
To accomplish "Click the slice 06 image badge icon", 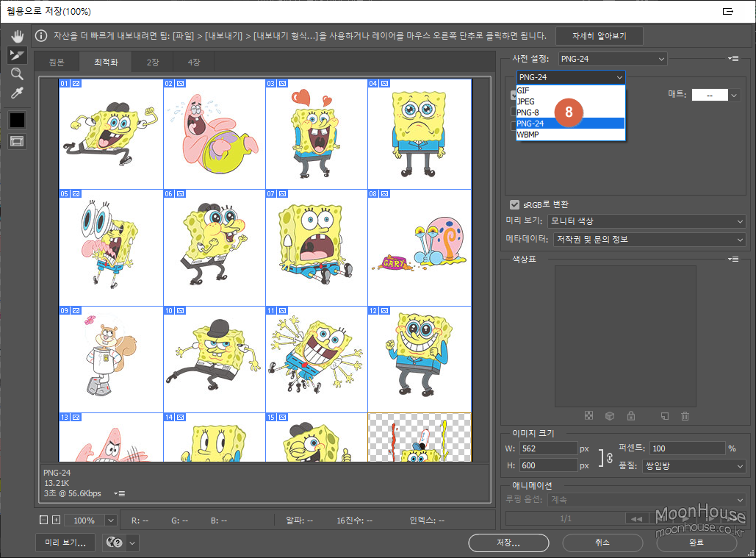I will pos(180,194).
